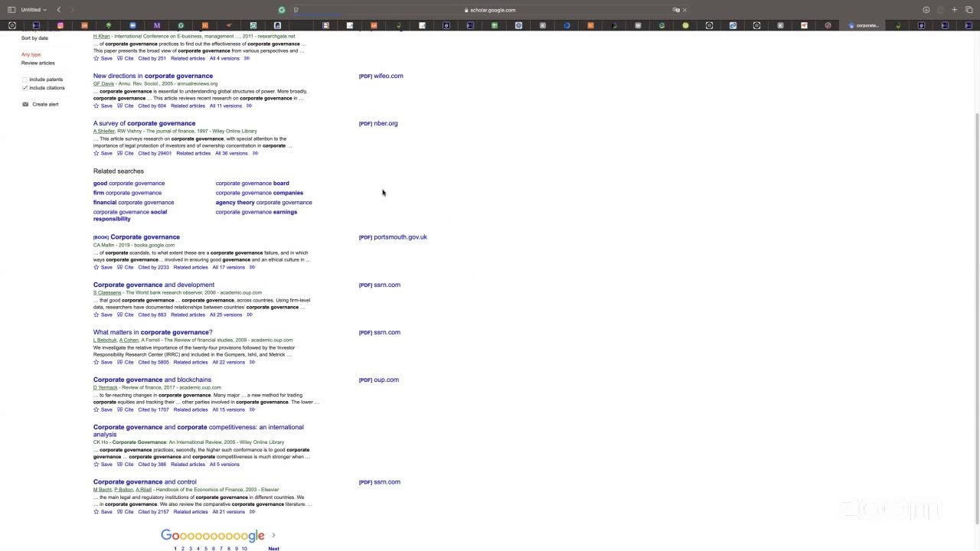
Task: Save the 'corporate competitiveness' CK Ho result
Action: point(103,465)
